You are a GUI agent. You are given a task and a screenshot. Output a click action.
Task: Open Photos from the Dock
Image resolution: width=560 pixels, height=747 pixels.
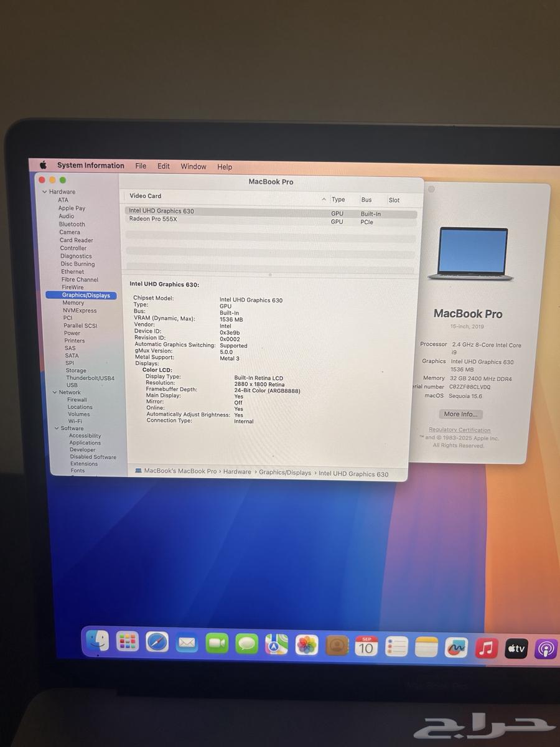tap(306, 645)
